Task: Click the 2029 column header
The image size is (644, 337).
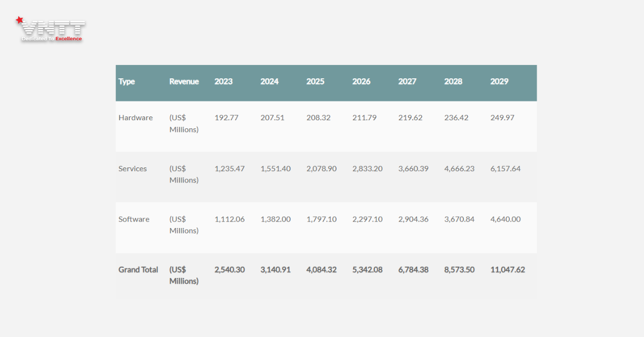Action: point(499,82)
